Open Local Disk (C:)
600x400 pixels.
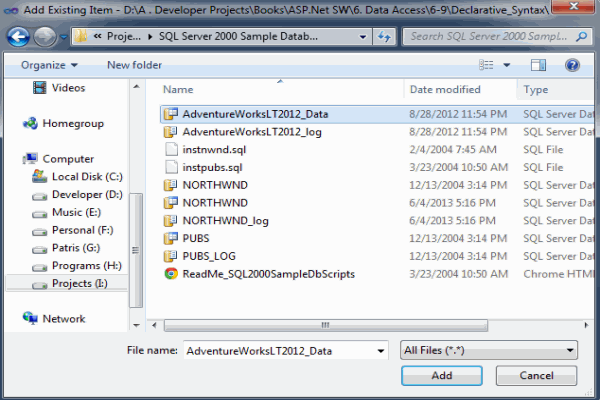pos(87,177)
